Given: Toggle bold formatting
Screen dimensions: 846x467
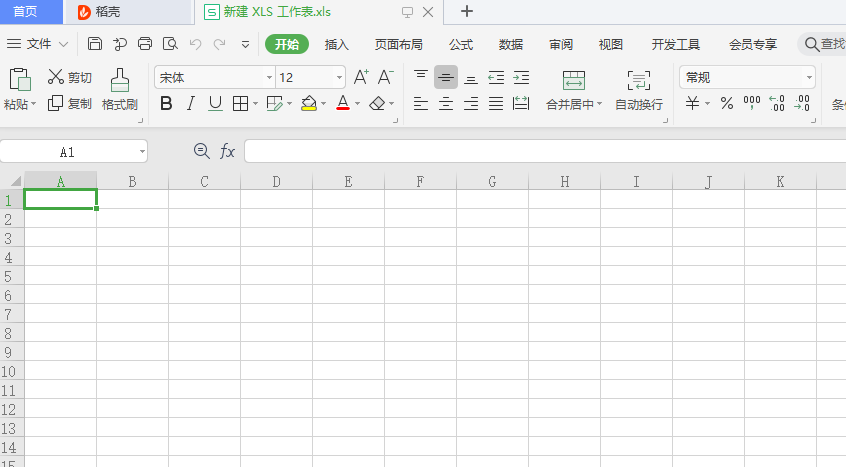Looking at the screenshot, I should (x=166, y=103).
